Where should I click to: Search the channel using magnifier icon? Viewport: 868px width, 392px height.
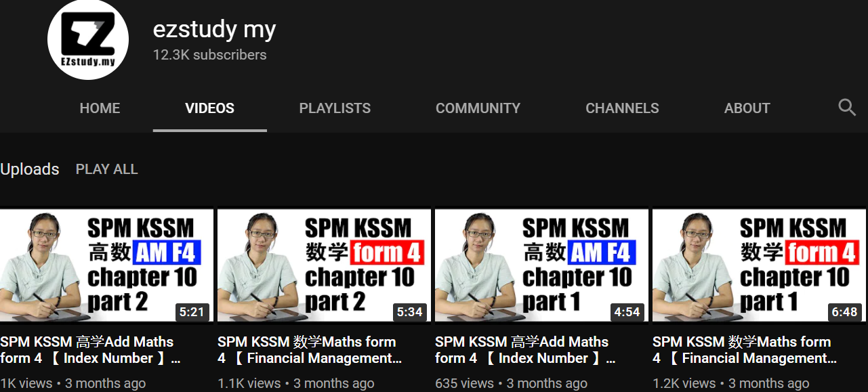pos(847,107)
